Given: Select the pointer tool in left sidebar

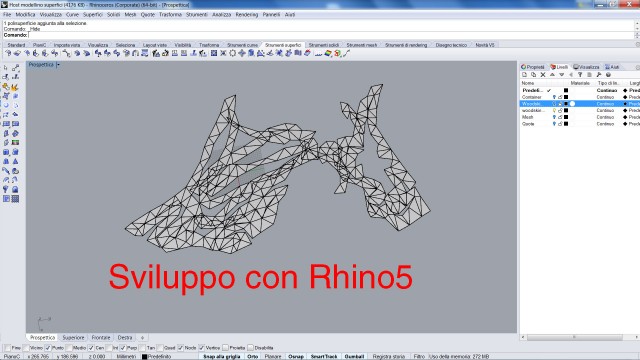Looking at the screenshot, I should 6,68.
